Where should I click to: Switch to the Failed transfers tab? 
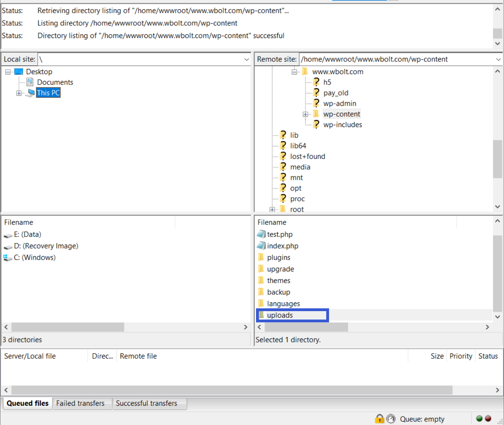(80, 403)
